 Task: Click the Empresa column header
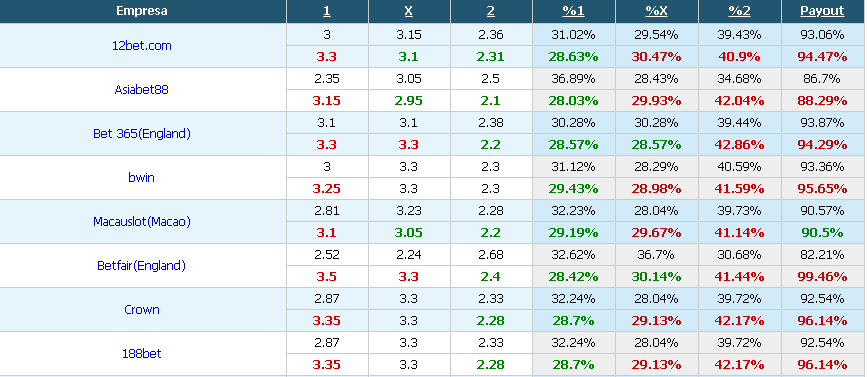(142, 11)
